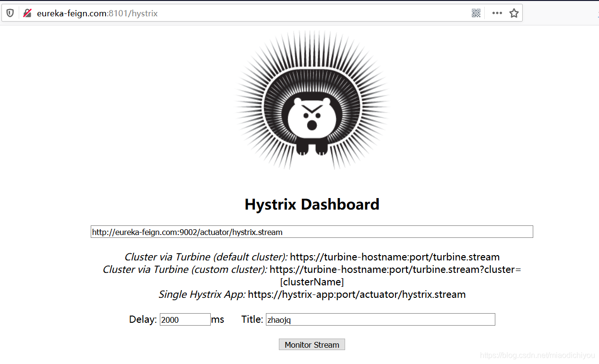Click the Title input showing zhaojq
This screenshot has width=599, height=364.
(381, 319)
